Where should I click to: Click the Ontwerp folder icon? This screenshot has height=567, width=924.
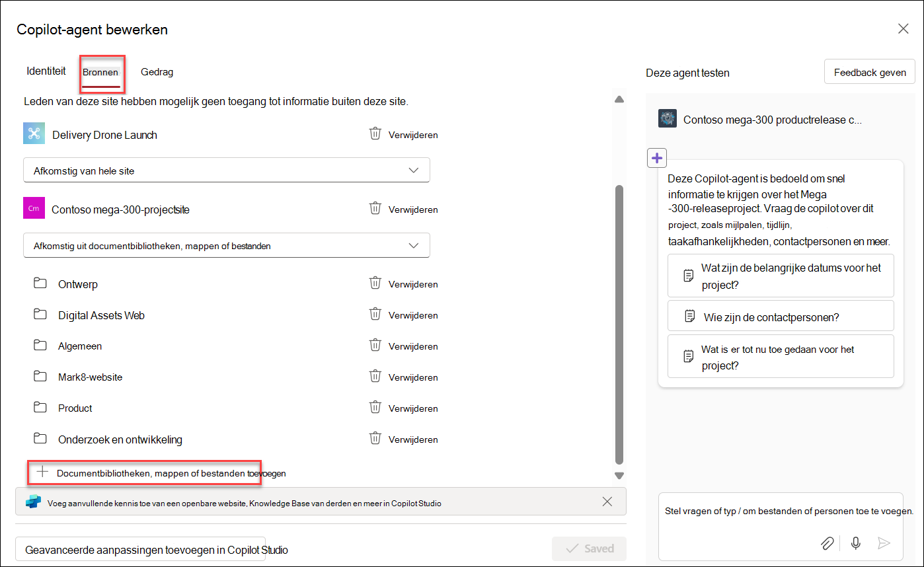40,283
